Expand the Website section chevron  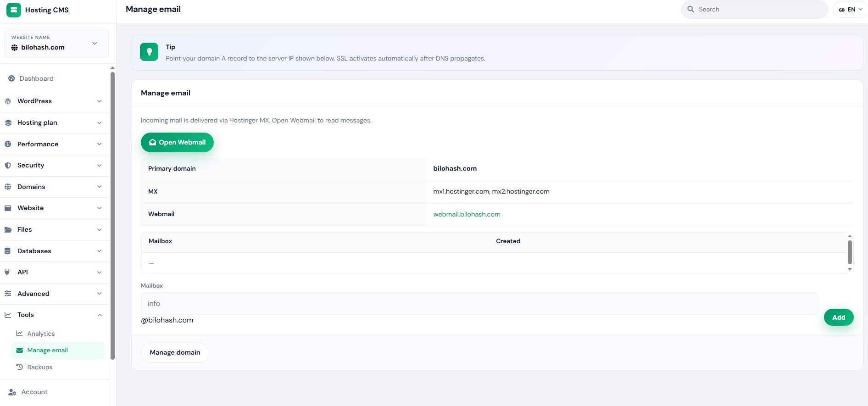99,208
